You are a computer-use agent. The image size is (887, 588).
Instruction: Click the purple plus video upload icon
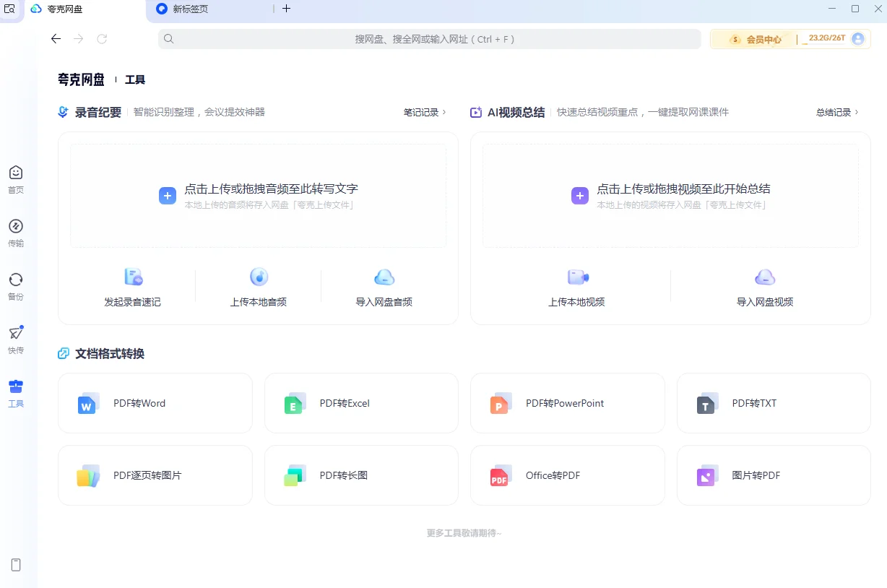click(x=580, y=196)
